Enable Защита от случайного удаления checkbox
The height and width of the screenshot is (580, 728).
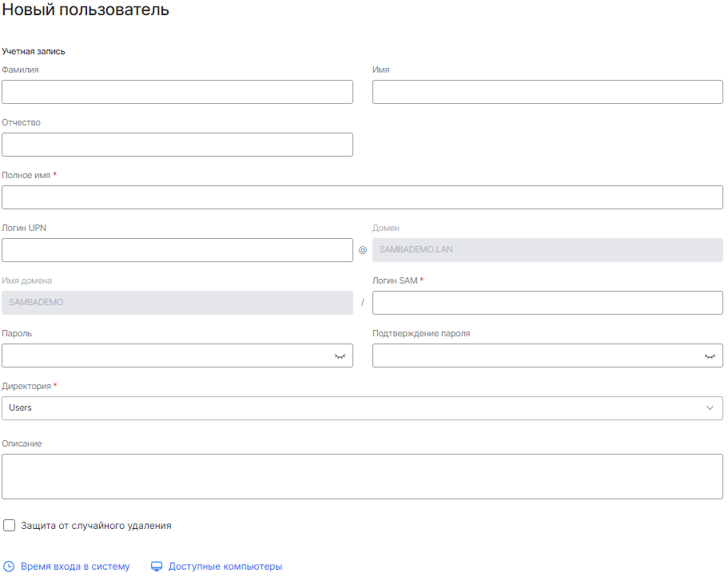pyautogui.click(x=9, y=525)
